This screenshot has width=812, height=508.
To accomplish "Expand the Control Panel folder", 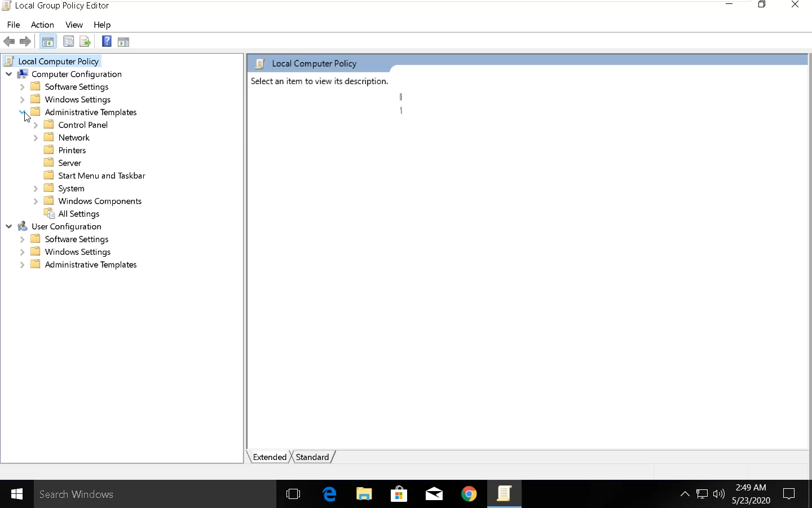I will (x=36, y=125).
